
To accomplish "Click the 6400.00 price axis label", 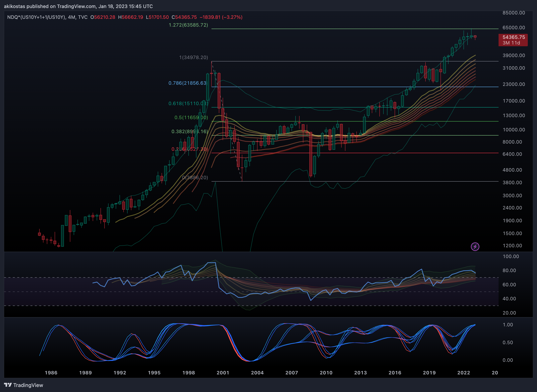I will point(512,154).
